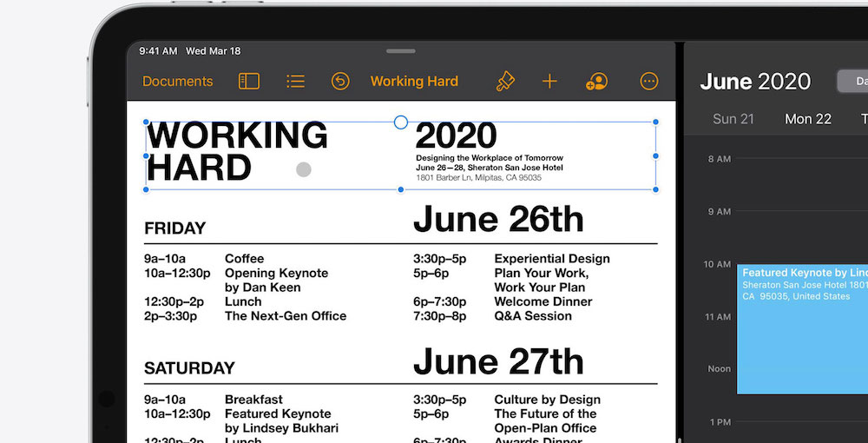The width and height of the screenshot is (868, 443).
Task: Tap the Undo arrow icon
Action: tap(340, 82)
